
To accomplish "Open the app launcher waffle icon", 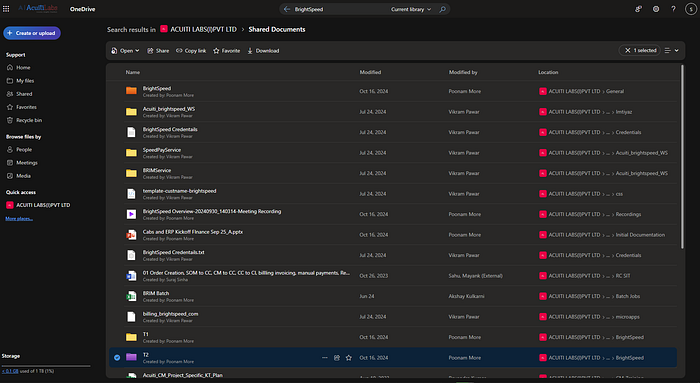I will (x=6, y=9).
